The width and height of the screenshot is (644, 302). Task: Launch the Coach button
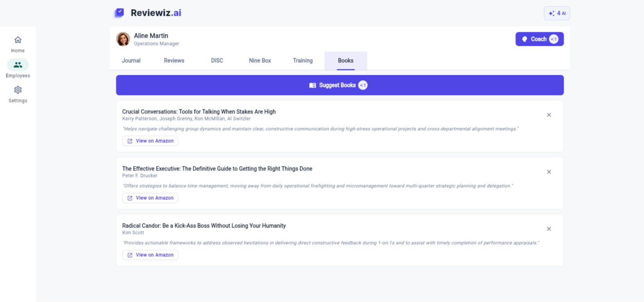(x=539, y=39)
